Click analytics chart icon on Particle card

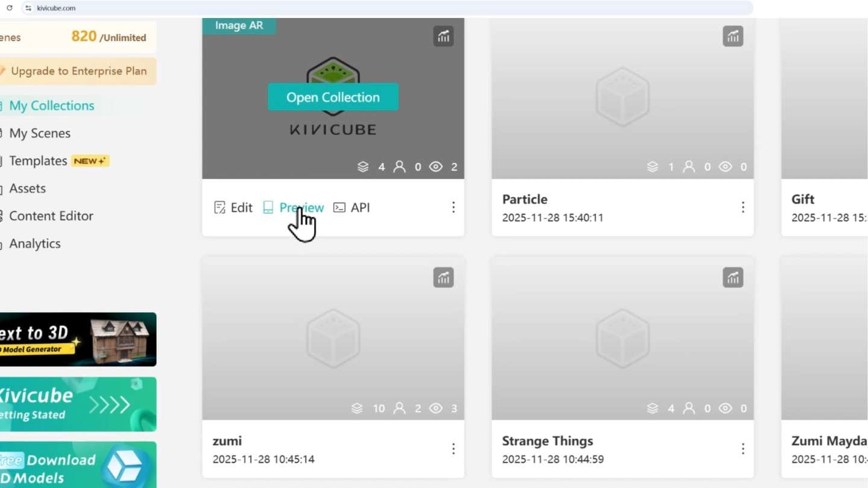(x=732, y=37)
